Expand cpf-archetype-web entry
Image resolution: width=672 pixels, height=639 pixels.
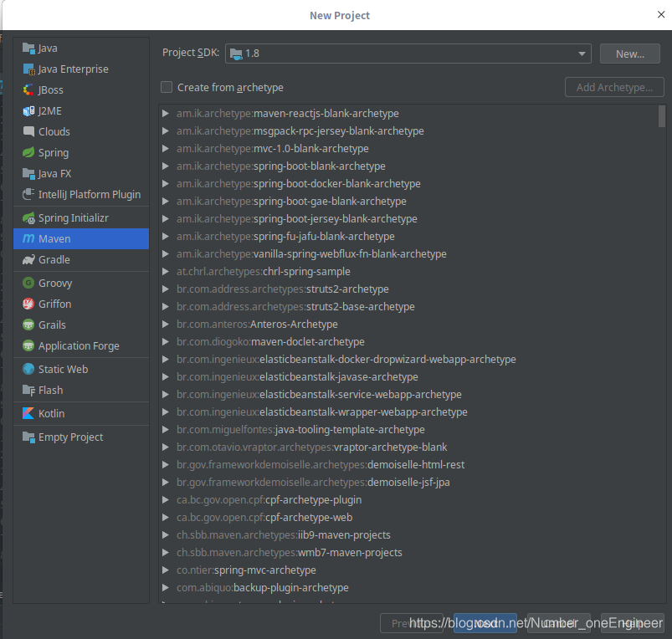click(x=166, y=518)
